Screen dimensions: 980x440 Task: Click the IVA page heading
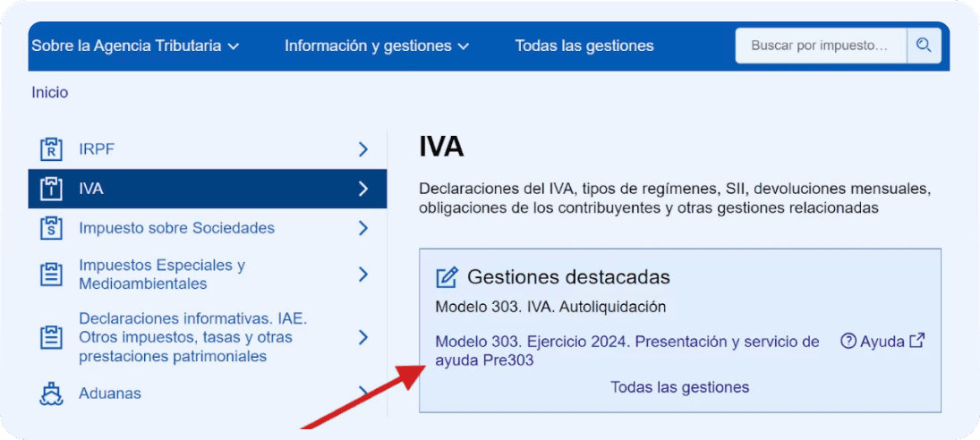pos(441,148)
